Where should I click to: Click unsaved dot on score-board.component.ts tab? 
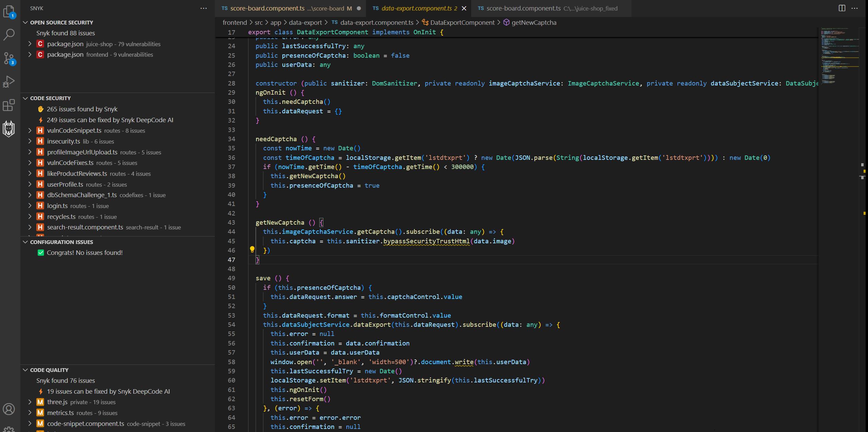pos(359,8)
